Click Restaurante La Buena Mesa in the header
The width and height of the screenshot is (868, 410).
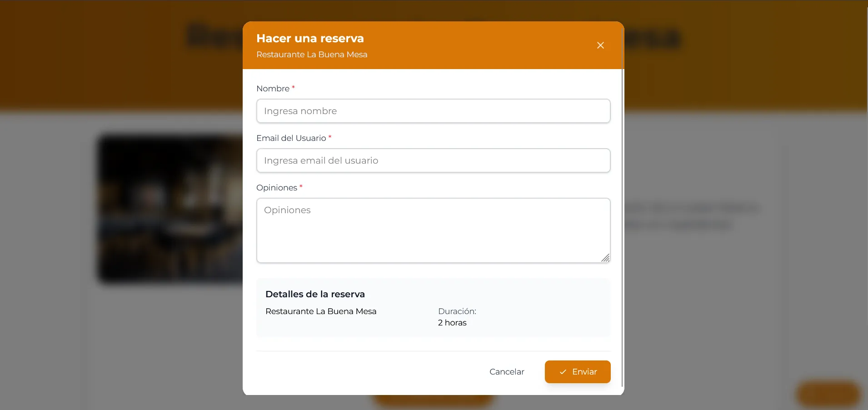point(312,55)
